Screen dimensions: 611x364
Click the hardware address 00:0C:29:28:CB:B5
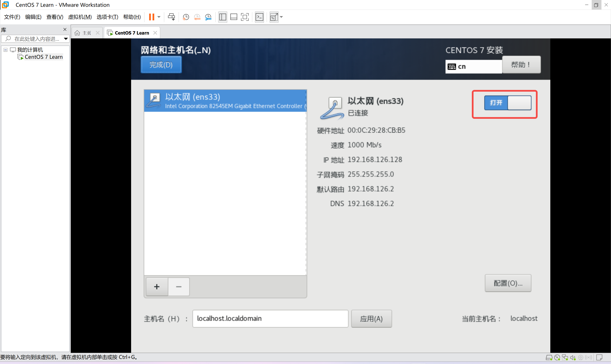(376, 130)
